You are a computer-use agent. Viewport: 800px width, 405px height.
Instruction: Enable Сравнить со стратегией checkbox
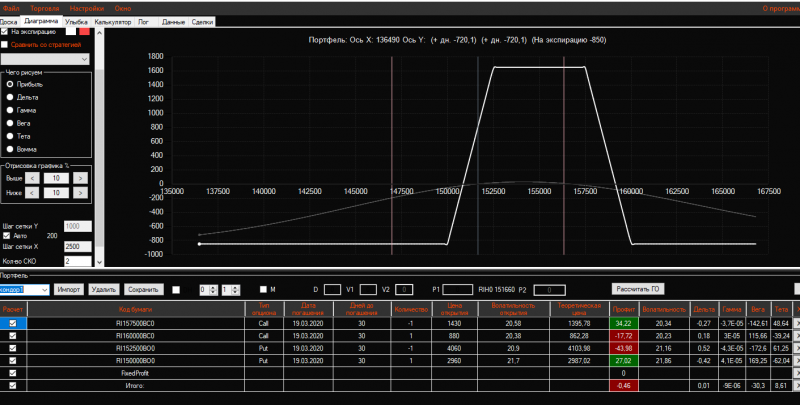point(5,45)
